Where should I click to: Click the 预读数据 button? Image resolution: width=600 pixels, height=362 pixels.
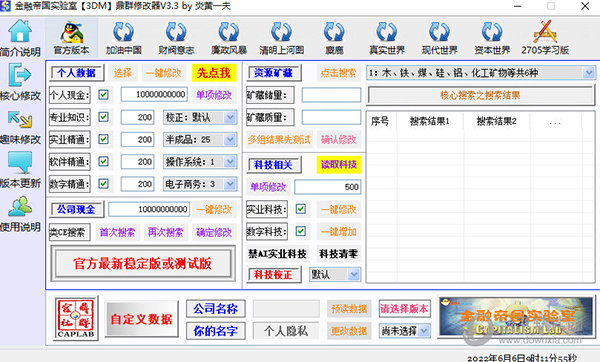point(349,308)
